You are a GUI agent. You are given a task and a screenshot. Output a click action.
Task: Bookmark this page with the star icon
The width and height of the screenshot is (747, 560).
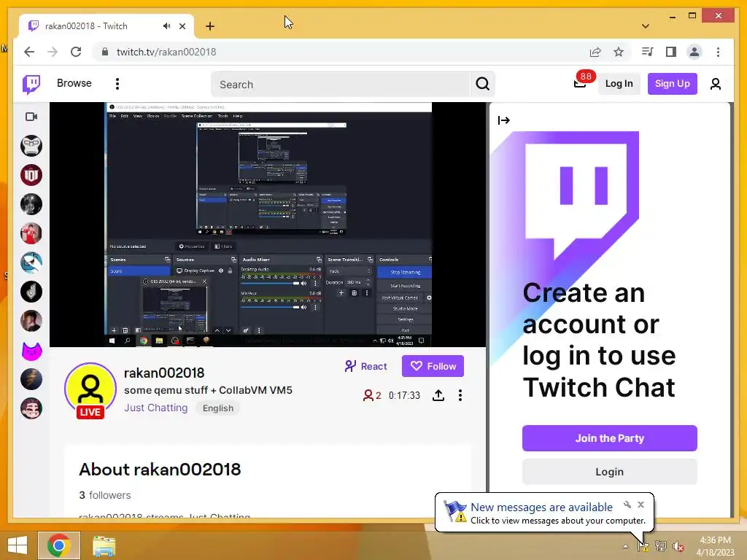[x=619, y=52]
